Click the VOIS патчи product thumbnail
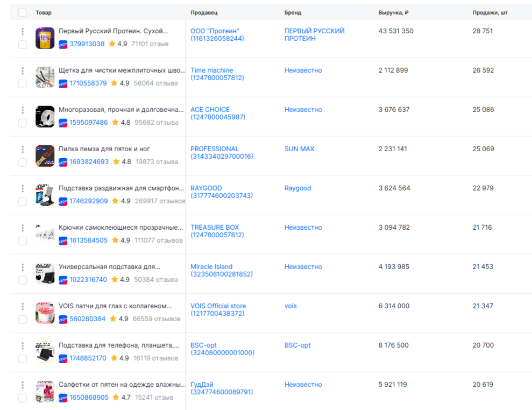 point(45,313)
